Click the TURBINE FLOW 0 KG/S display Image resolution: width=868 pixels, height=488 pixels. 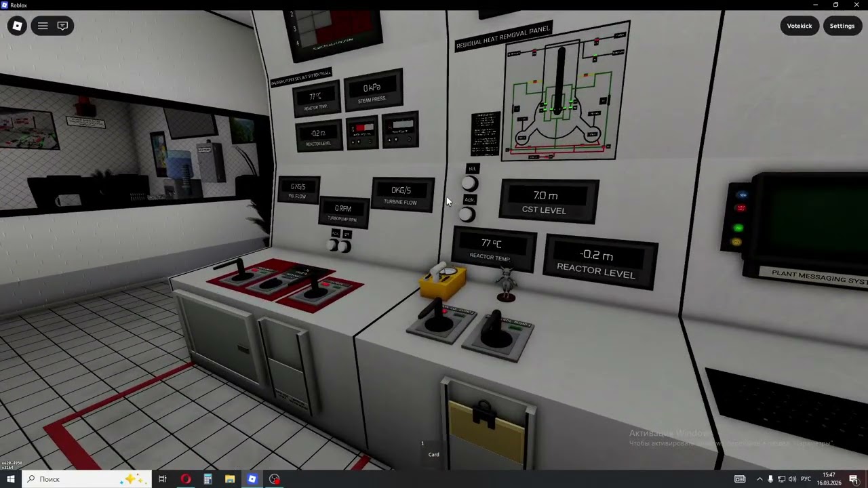(x=402, y=195)
